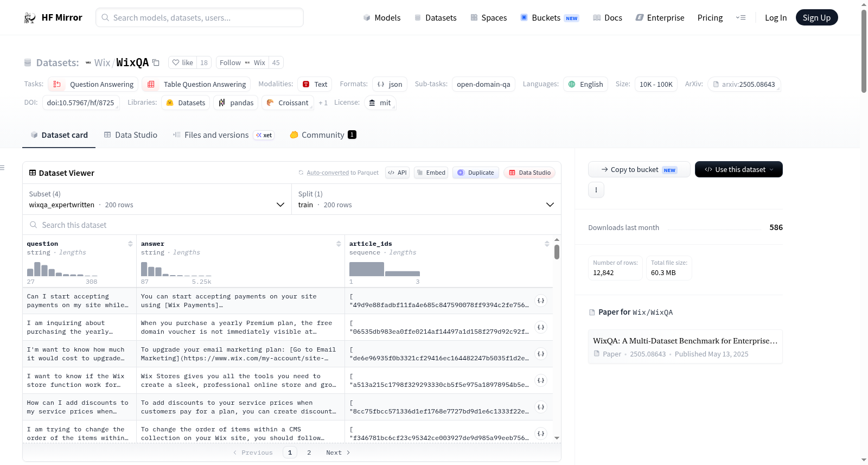
Task: Open the Files and versions tab
Action: coord(224,135)
